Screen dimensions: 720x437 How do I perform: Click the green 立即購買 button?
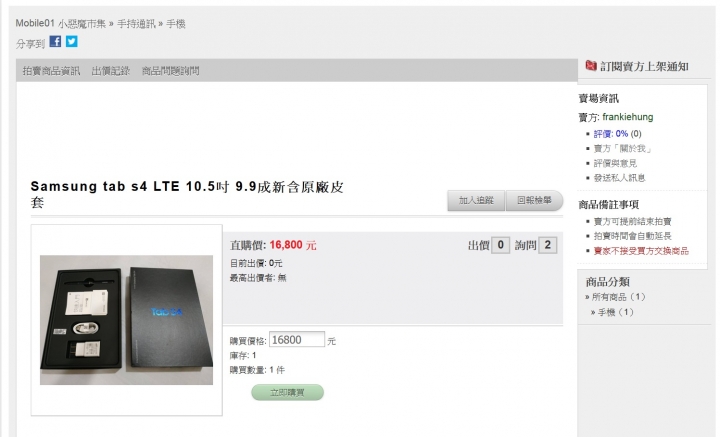coord(287,392)
